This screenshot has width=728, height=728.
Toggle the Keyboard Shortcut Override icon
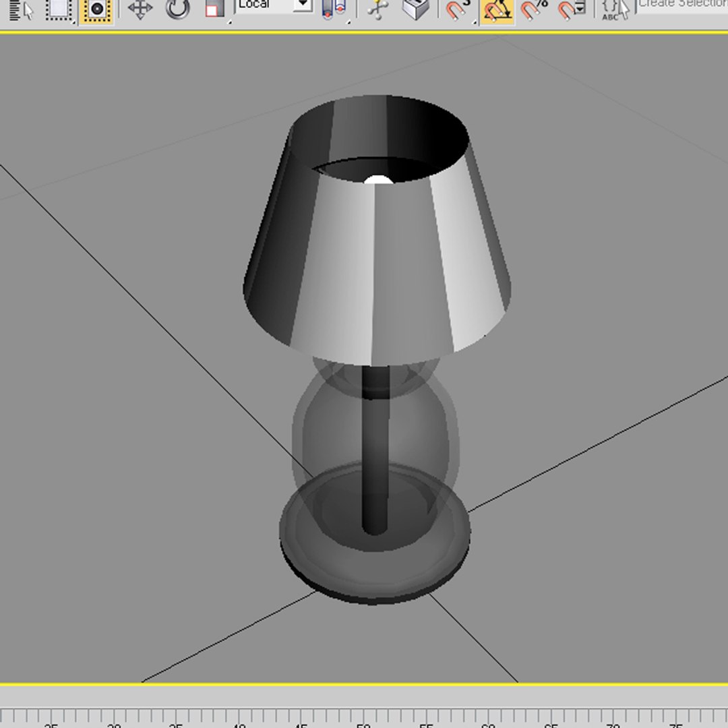point(415,9)
